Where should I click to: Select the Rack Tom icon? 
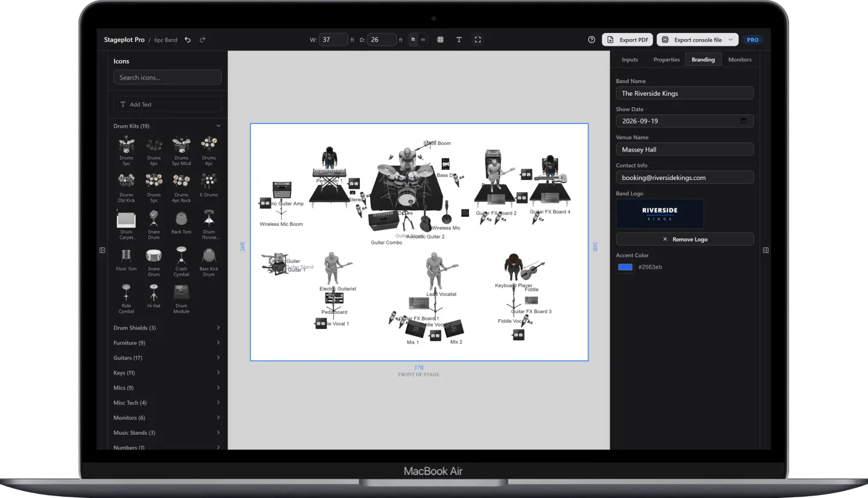coord(181,222)
